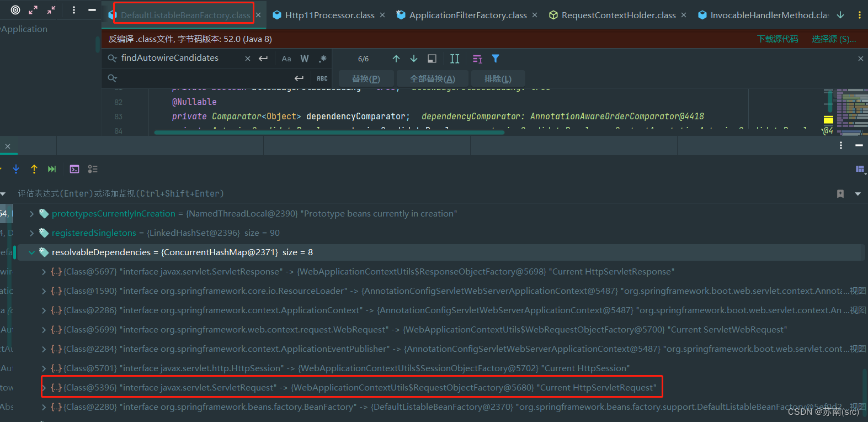The height and width of the screenshot is (422, 868).
Task: Minimize the debug tool window
Action: point(859,145)
